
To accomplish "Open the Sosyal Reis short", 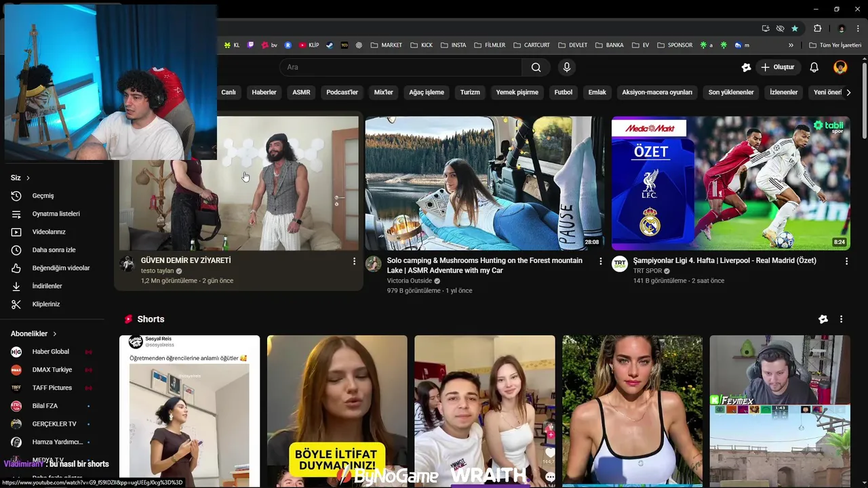I will 189,411.
